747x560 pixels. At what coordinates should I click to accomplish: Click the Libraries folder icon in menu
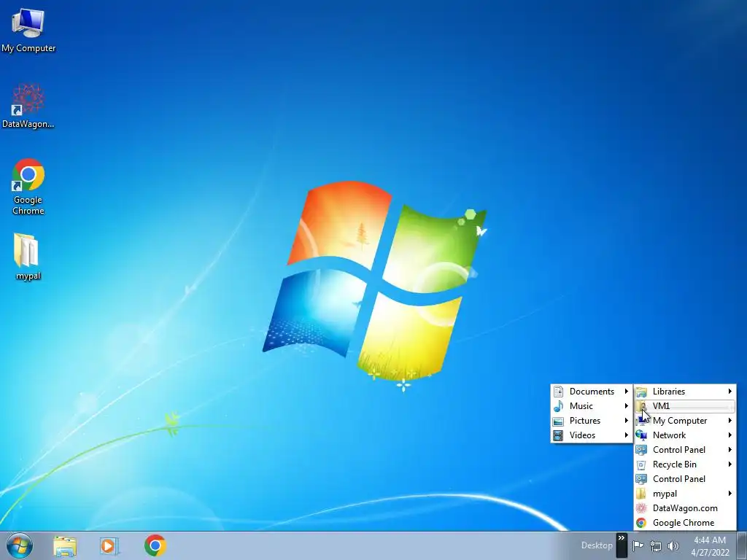click(x=642, y=392)
